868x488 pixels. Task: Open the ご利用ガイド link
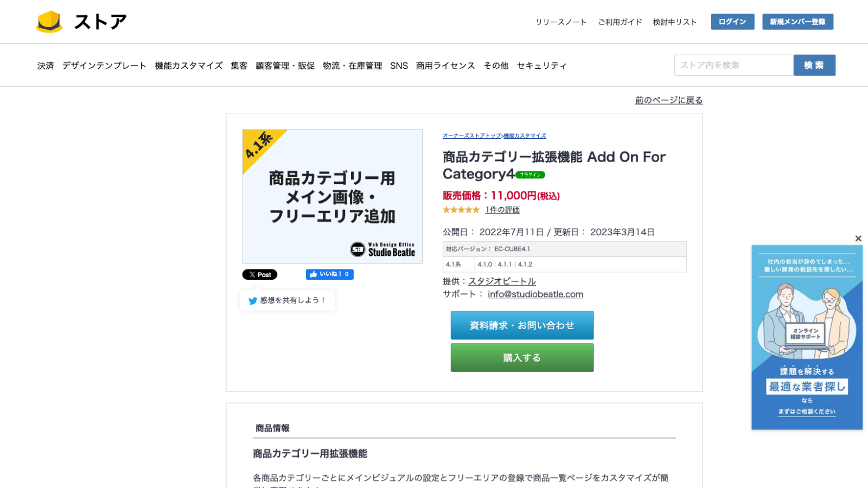620,22
